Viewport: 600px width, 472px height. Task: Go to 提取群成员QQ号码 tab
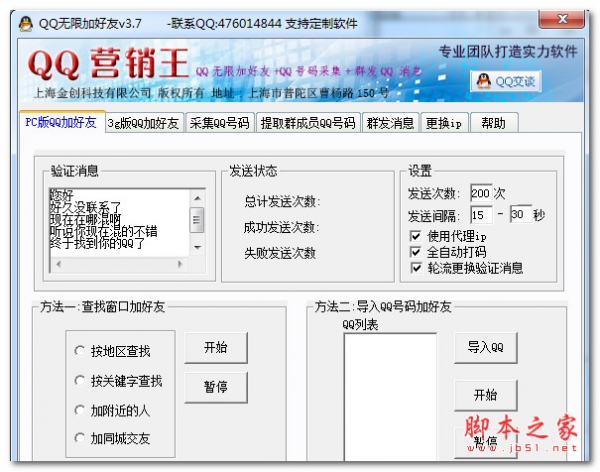(308, 123)
